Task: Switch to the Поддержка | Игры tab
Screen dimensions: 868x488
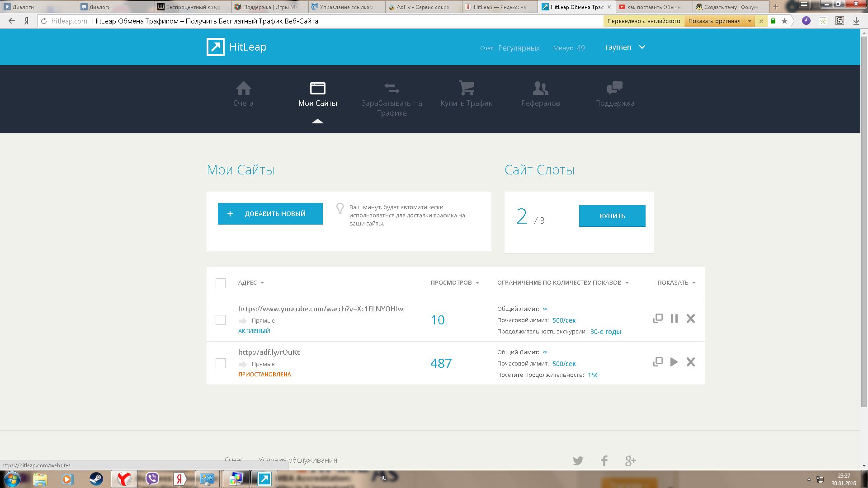Action: coord(269,7)
